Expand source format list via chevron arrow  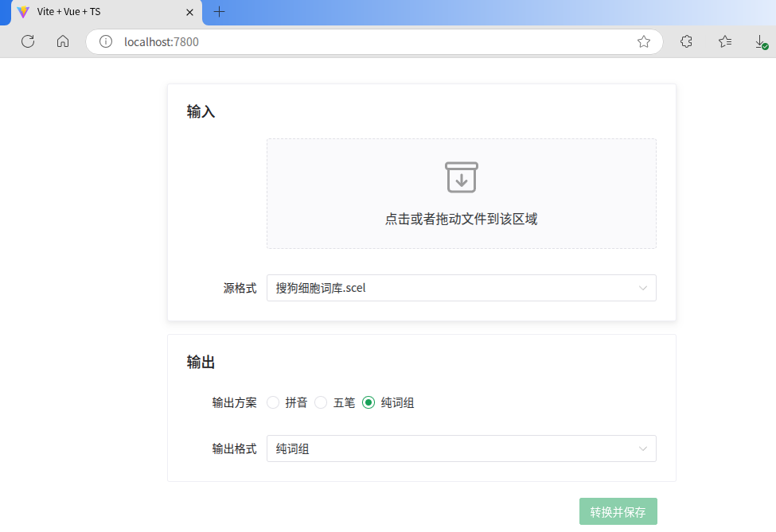coord(643,288)
